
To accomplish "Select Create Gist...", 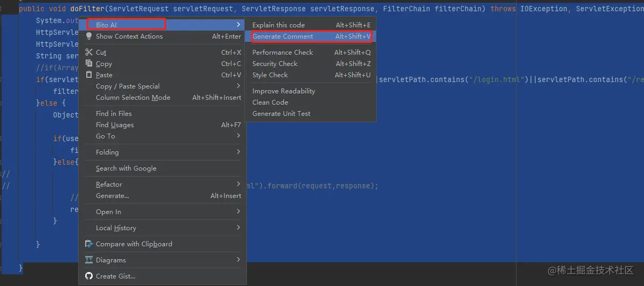I will pos(162,276).
